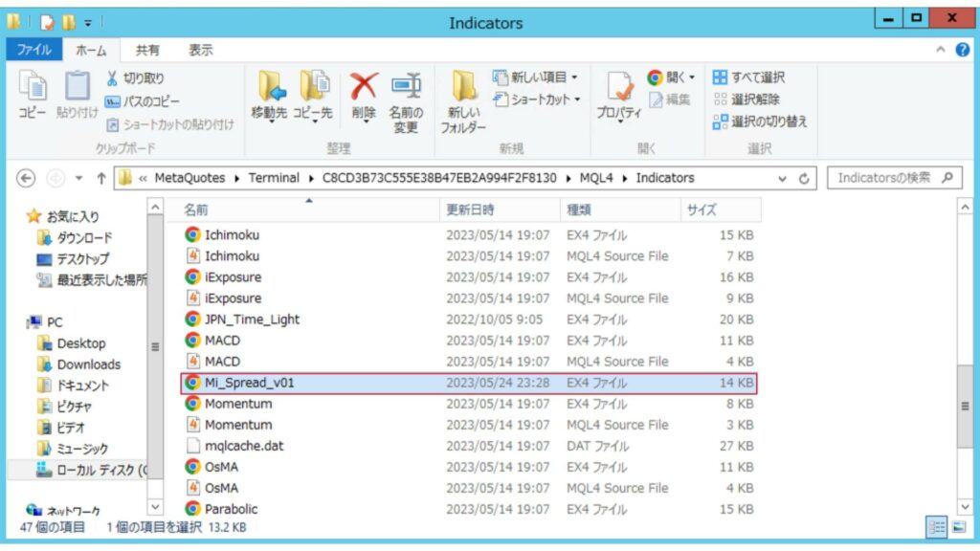This screenshot has height=551, width=980.
Task: Open Downloads folder in navigation pane
Action: coord(88,364)
